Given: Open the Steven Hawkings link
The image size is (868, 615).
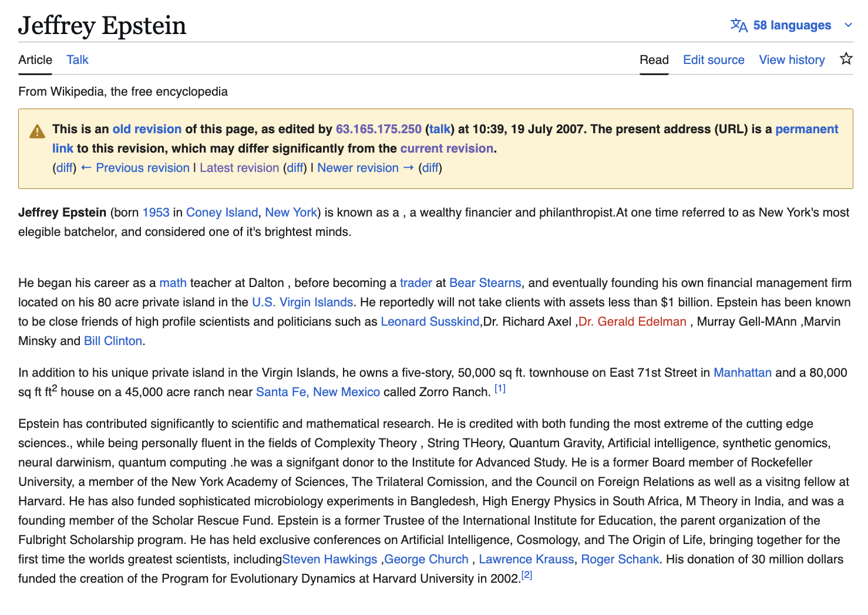Looking at the screenshot, I should (x=329, y=559).
